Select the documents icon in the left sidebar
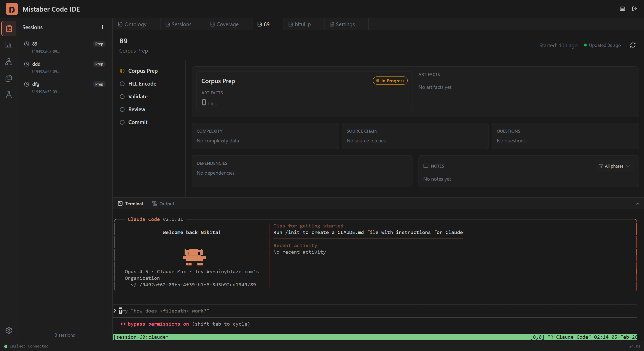644x351 pixels. point(9,78)
